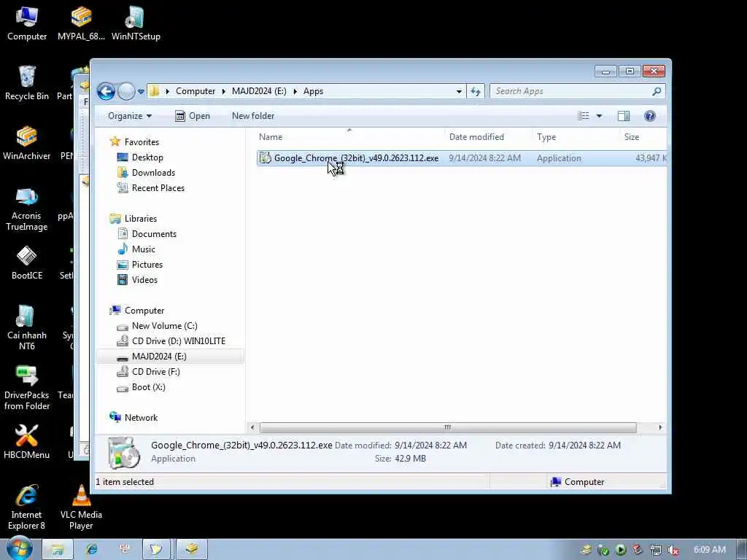Click MAJD2024 (E:) in the address breadcrumb

259,91
